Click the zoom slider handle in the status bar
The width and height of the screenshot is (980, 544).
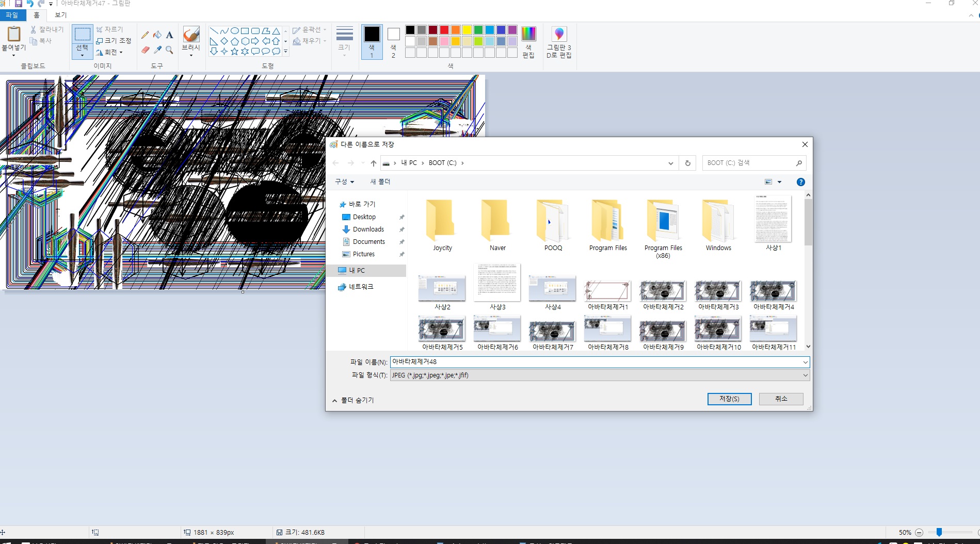click(939, 532)
